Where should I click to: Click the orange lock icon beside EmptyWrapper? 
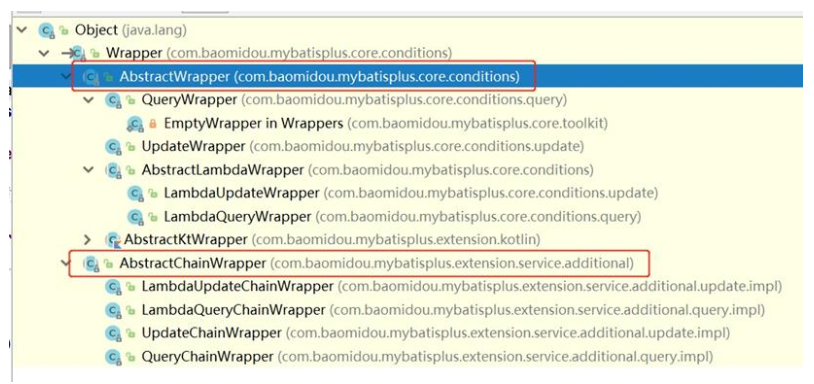[x=153, y=124]
